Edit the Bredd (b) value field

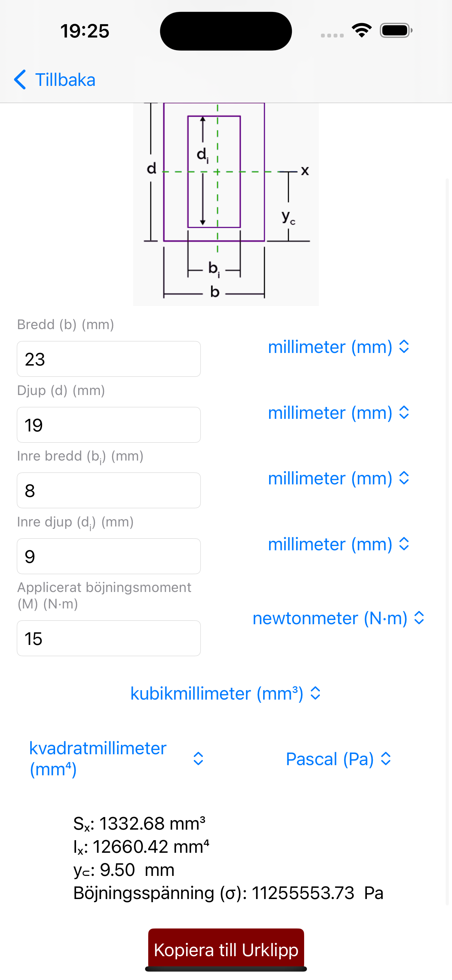(x=109, y=359)
